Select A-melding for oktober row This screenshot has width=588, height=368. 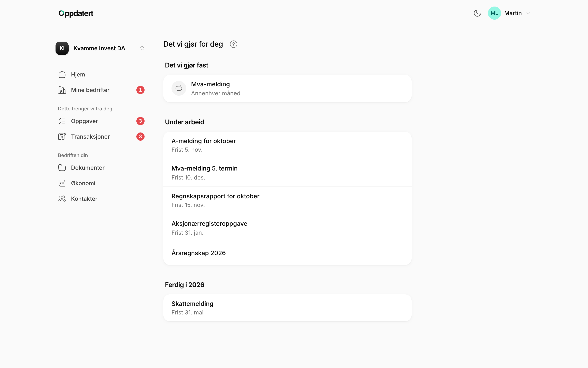287,145
